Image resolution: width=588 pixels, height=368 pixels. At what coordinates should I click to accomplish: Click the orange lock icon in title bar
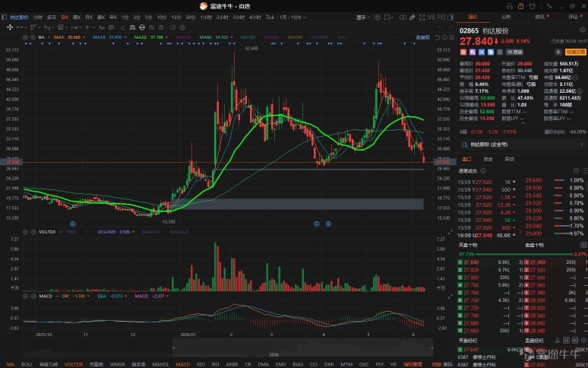[520, 6]
